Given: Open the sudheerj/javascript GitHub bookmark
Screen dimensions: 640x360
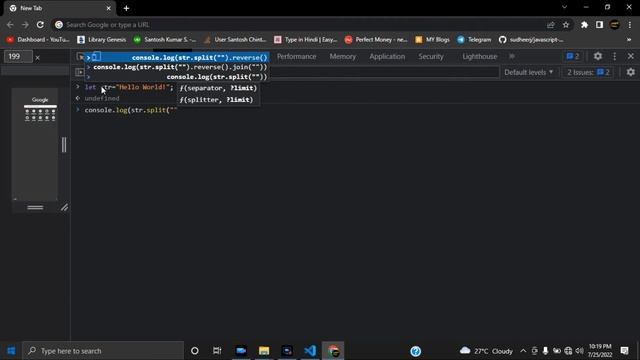Looking at the screenshot, I should 531,40.
